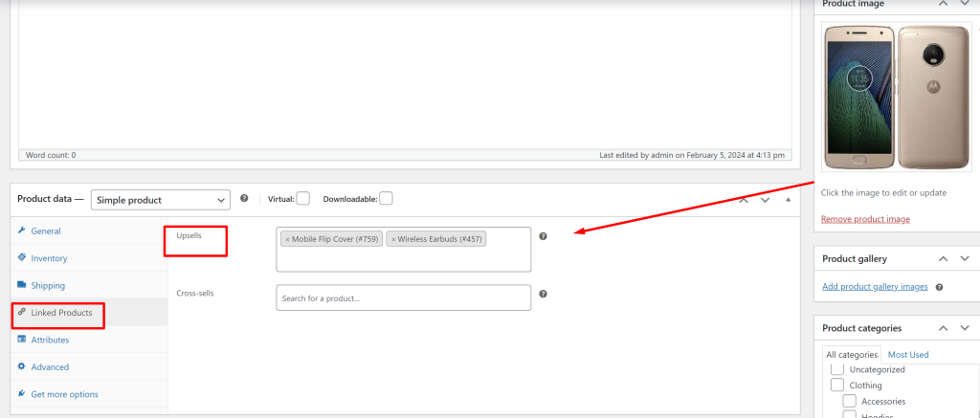
Task: Check the Clothing category
Action: click(x=836, y=385)
